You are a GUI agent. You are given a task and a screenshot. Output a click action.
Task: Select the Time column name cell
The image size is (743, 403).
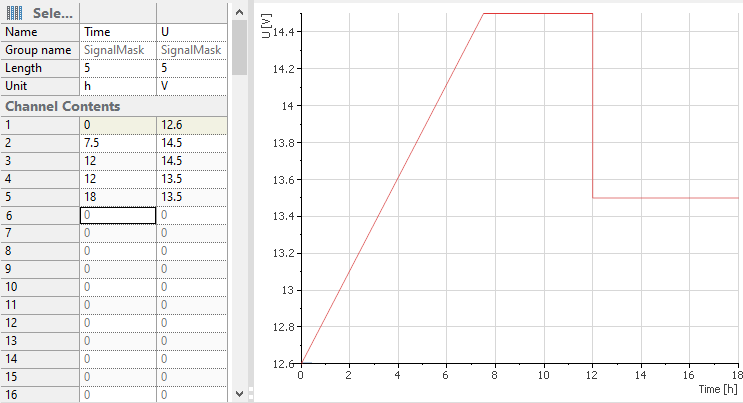(x=118, y=32)
